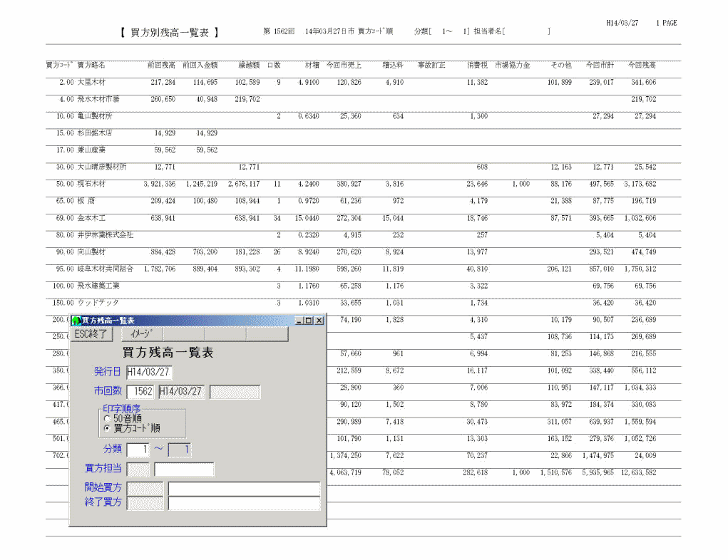This screenshot has height=560, width=728.
Task: Click the value 15.0440 in row 69.00
Action: [307, 218]
